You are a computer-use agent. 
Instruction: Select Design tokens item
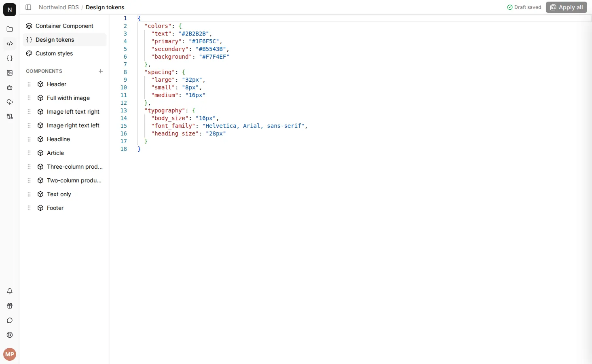point(65,40)
